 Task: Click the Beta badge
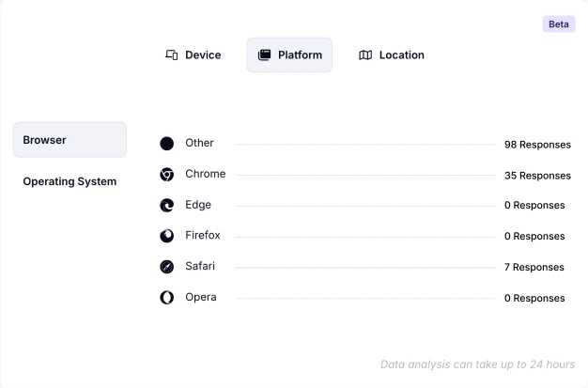(558, 24)
